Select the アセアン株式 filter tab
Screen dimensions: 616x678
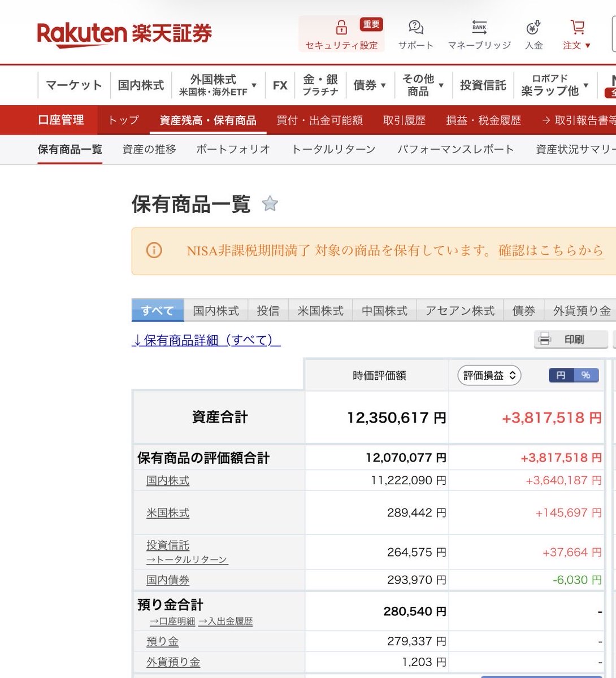[x=459, y=311]
